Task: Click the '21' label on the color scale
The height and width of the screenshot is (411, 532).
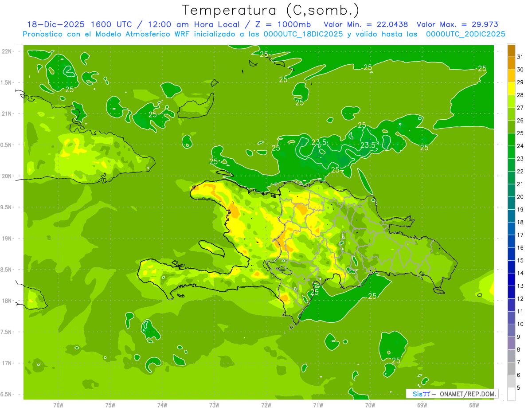Action: click(x=520, y=184)
